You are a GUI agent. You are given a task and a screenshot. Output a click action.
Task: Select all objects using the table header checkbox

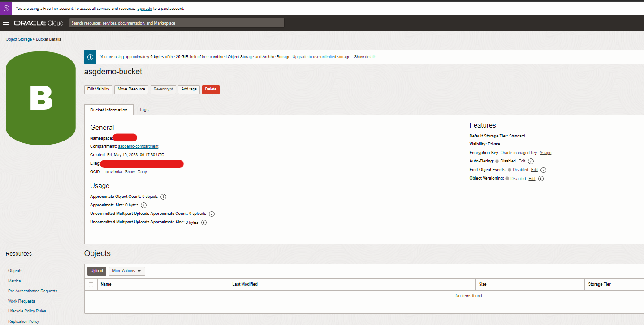[91, 284]
